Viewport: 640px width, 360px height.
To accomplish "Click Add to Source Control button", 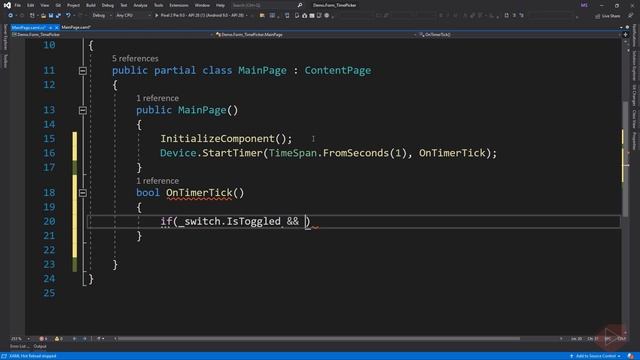I will pyautogui.click(x=596, y=356).
